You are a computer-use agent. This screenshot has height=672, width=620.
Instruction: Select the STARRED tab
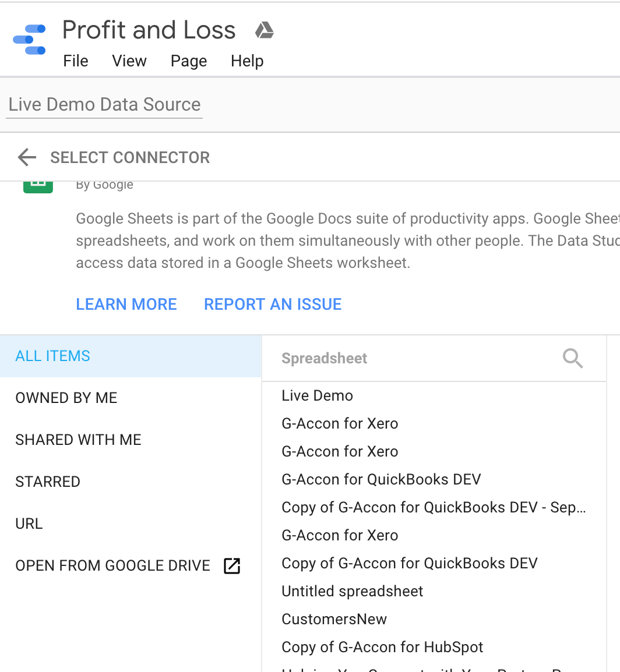[131, 482]
